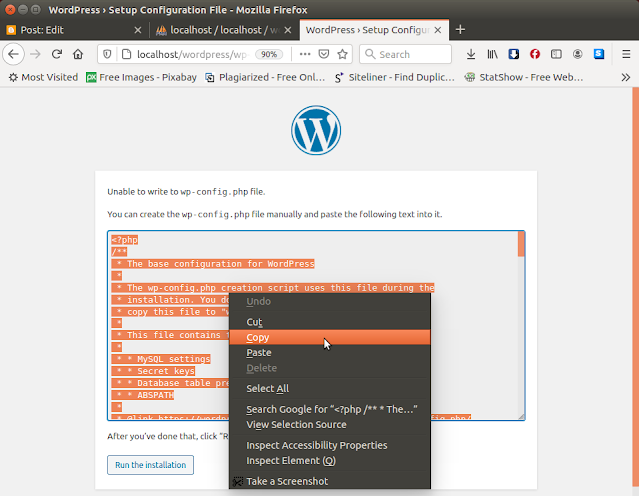Screen dimensions: 639x496
Task: Show more bookmarks chevron
Action: 626,77
